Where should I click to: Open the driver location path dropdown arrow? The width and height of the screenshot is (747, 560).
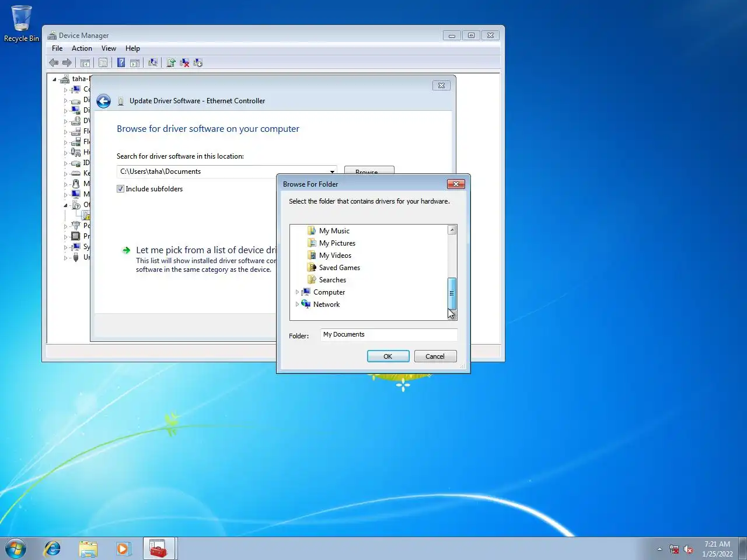pyautogui.click(x=332, y=171)
